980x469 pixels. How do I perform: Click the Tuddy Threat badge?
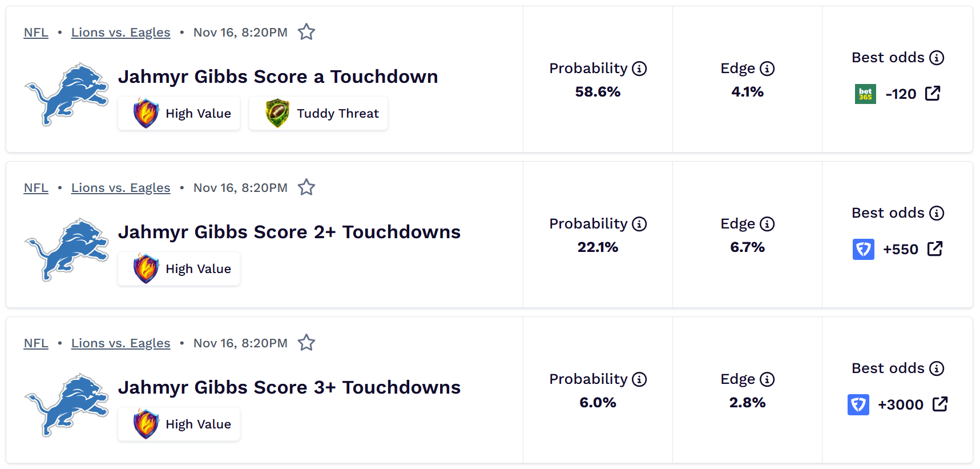[318, 113]
